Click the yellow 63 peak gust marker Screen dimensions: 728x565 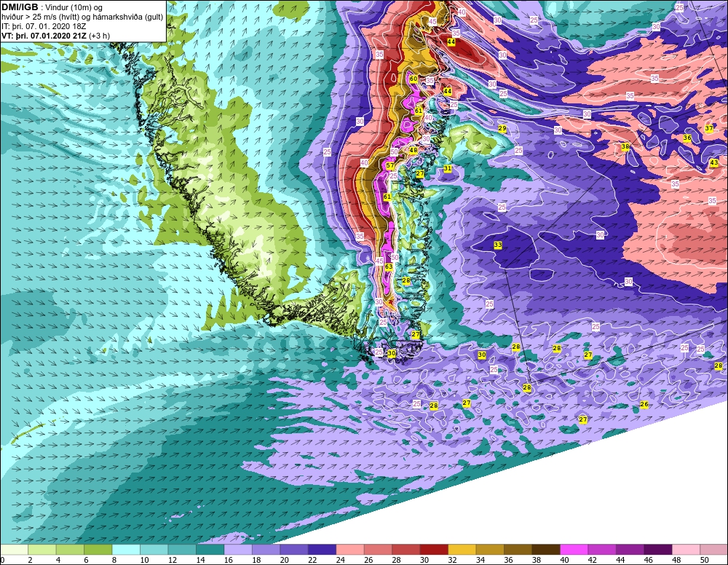click(389, 266)
